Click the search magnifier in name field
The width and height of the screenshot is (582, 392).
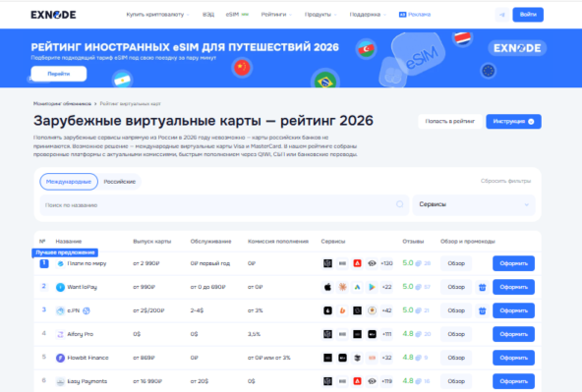(x=400, y=204)
